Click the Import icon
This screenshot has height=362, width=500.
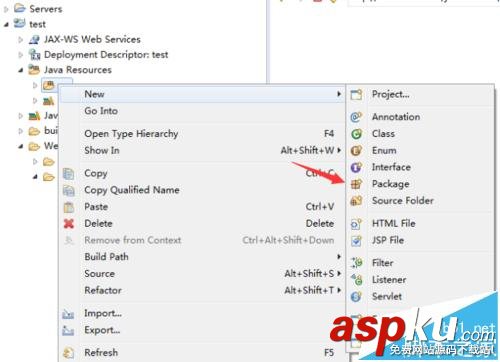pos(68,314)
